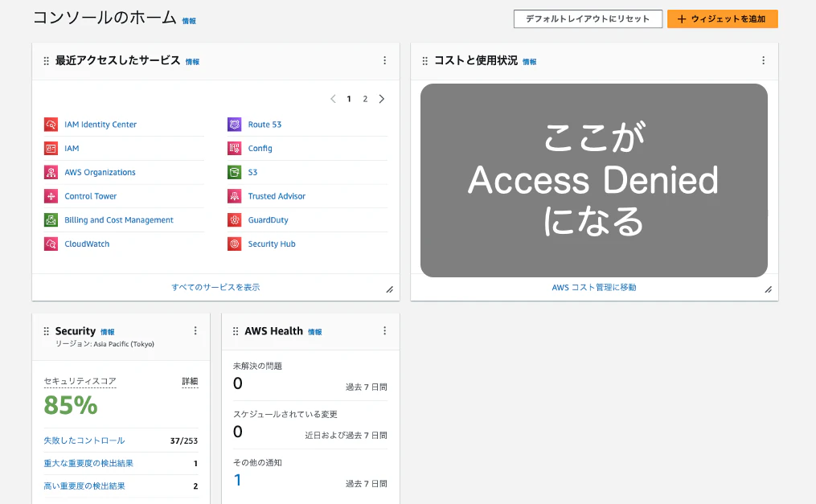Select page 1 of recent services
The width and height of the screenshot is (816, 504).
[349, 99]
